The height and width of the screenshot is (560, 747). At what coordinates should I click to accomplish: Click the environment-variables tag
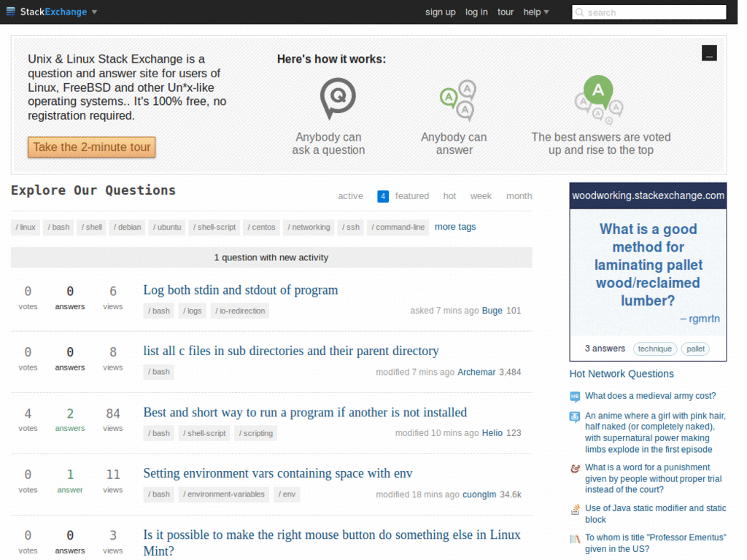coord(224,494)
